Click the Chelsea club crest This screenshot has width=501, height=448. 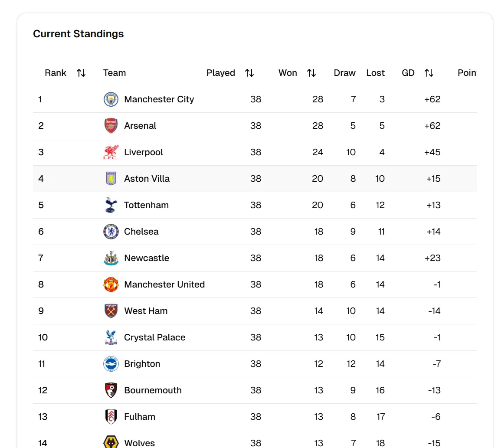point(111,232)
